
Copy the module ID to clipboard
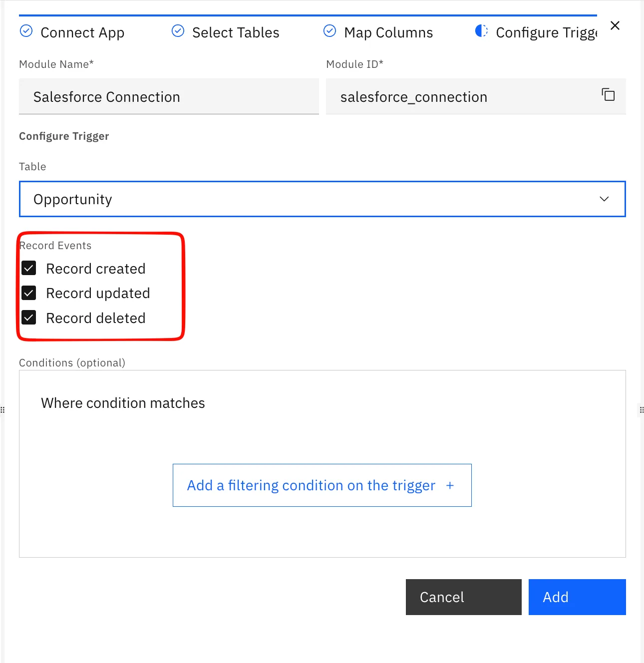click(608, 94)
